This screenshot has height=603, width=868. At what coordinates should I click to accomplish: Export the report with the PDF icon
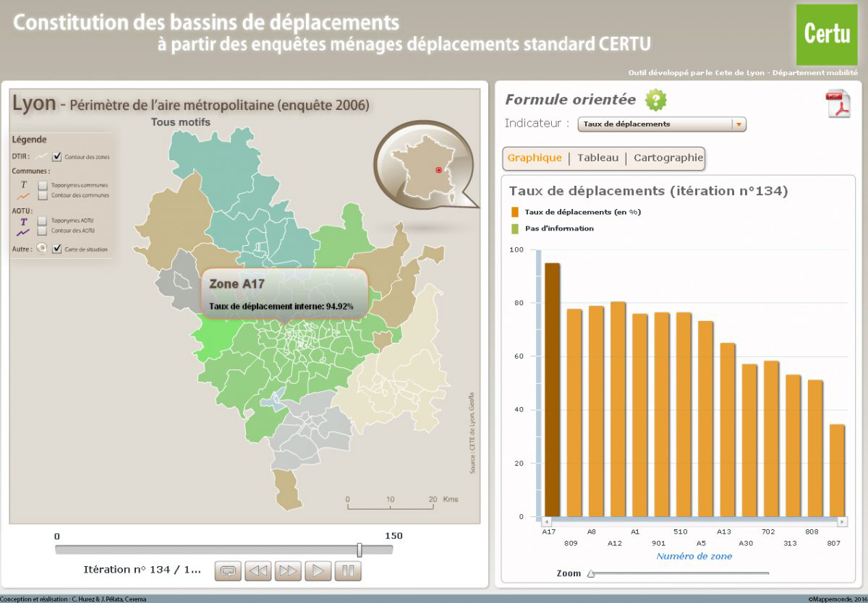pos(838,104)
